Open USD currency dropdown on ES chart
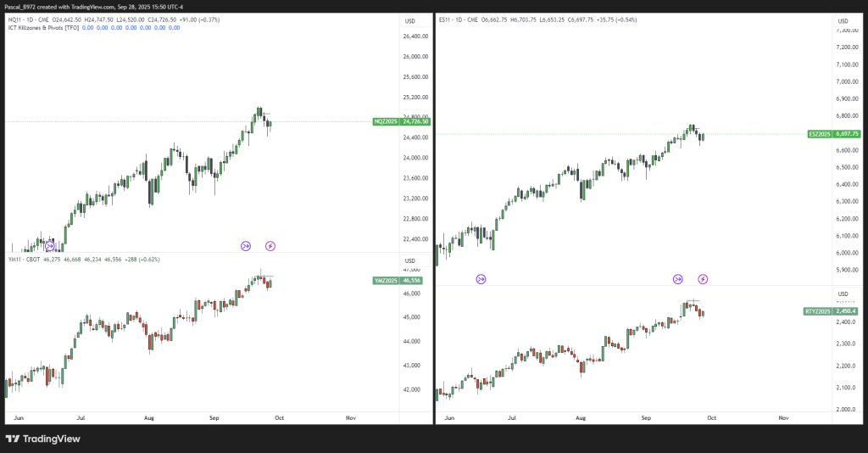The height and width of the screenshot is (453, 868). click(x=843, y=20)
